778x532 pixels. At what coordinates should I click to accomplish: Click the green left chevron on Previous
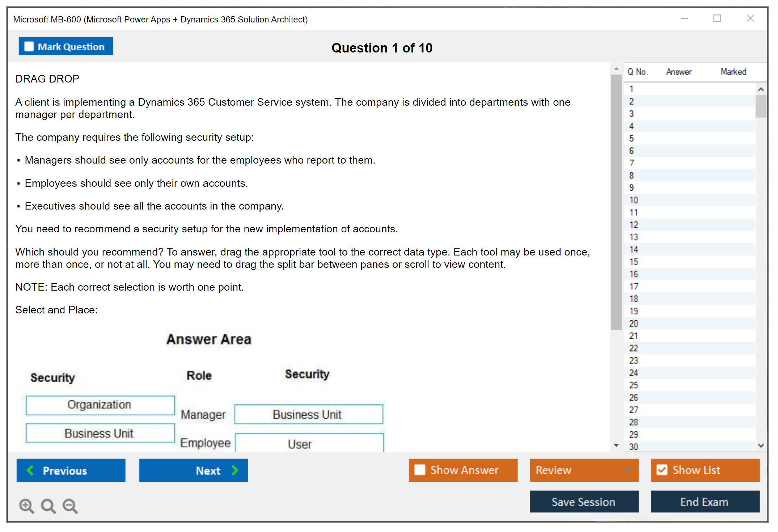(30, 470)
